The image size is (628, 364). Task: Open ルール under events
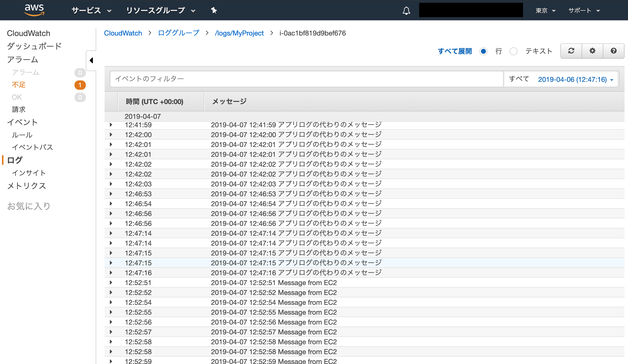(x=22, y=135)
